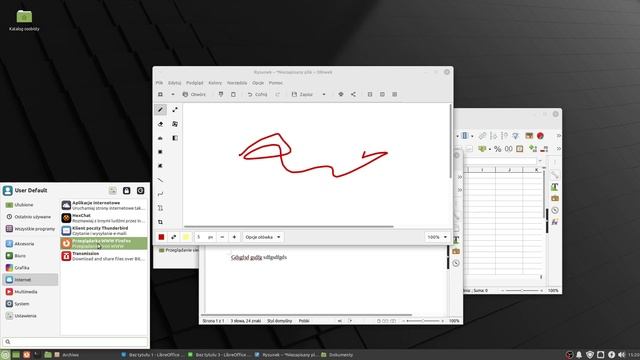Click the pencil size input field

click(204, 237)
